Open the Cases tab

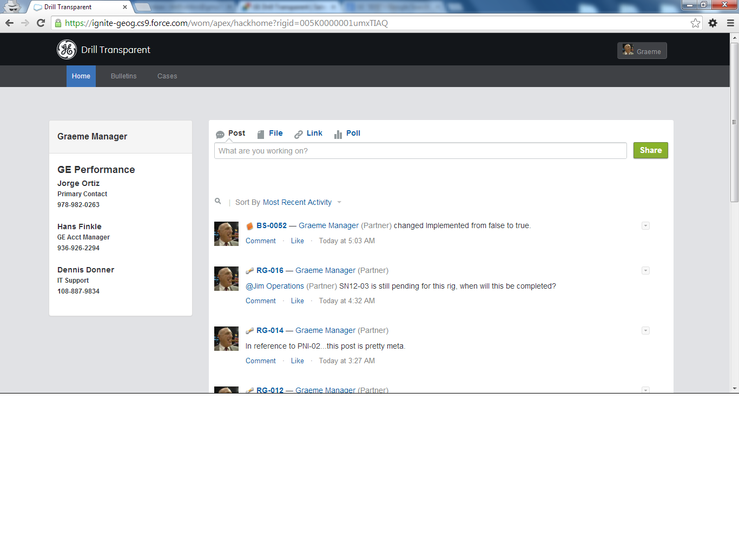pos(167,76)
